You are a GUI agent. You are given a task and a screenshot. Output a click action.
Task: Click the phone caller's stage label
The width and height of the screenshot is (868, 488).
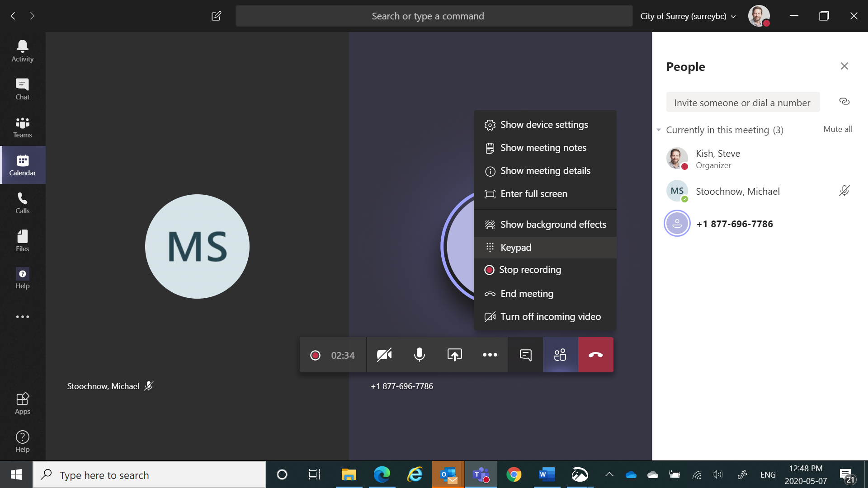402,386
